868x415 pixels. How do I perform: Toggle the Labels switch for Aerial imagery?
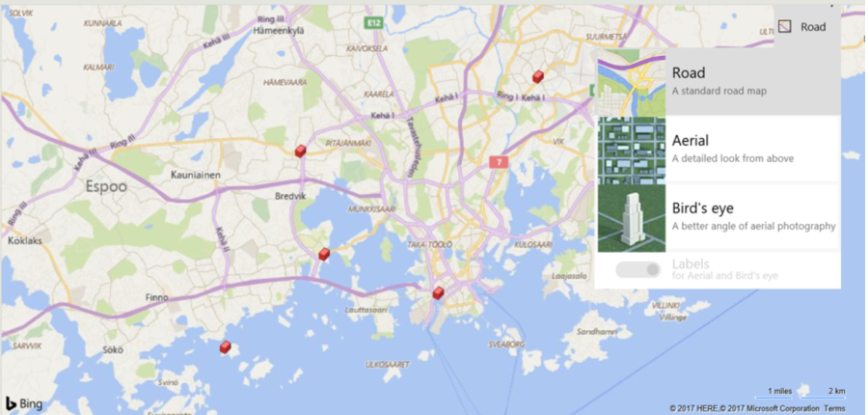(x=638, y=269)
